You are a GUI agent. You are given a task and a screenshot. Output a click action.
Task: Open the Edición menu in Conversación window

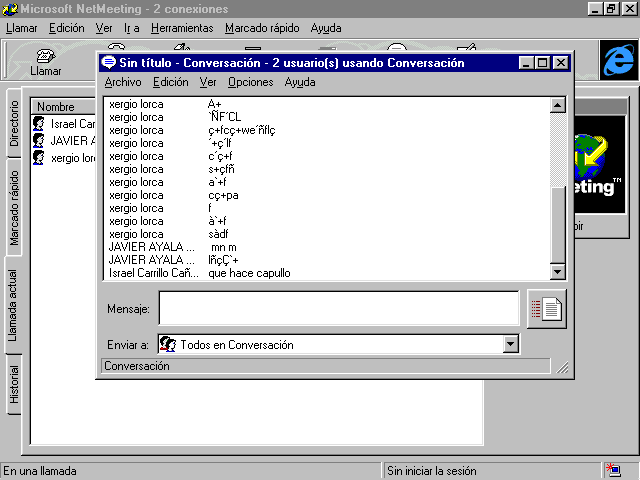tap(171, 82)
